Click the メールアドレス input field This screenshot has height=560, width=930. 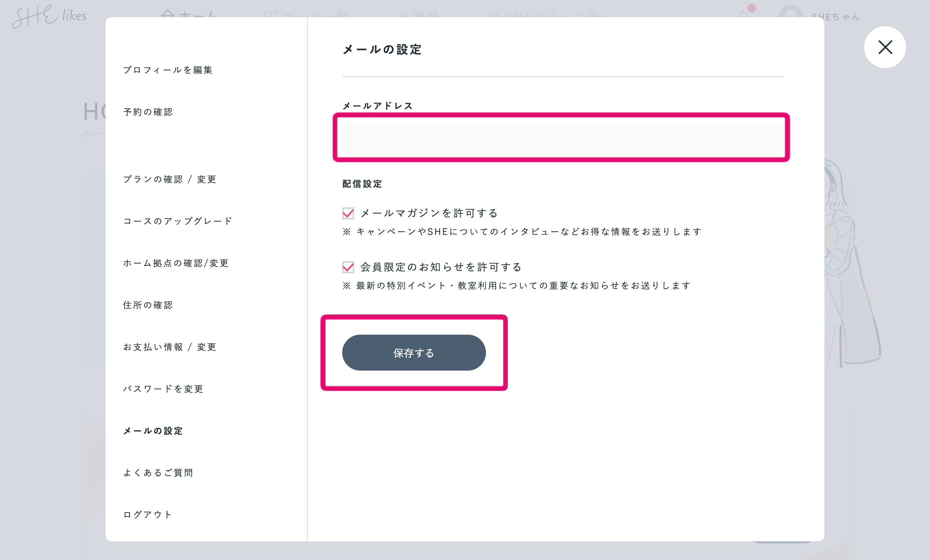coord(561,138)
